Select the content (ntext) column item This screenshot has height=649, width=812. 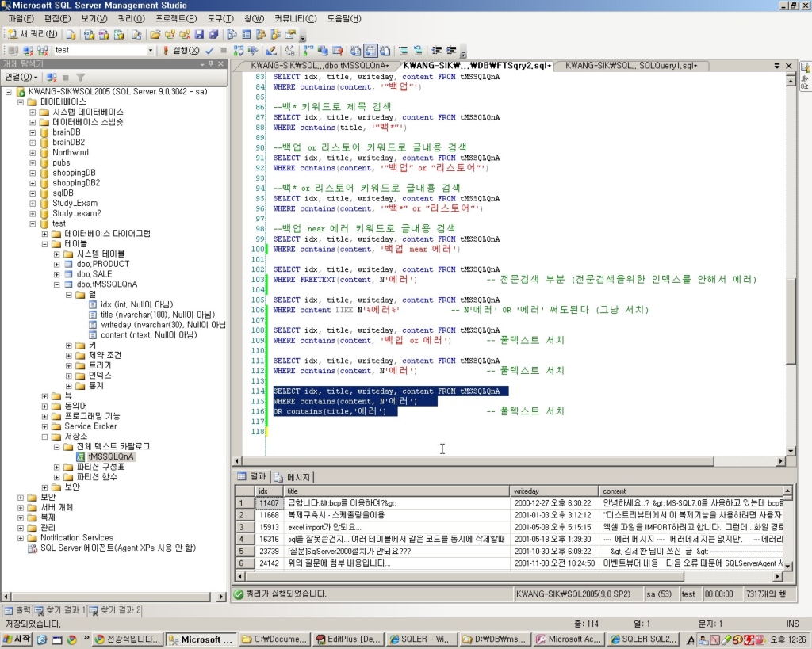(x=149, y=335)
